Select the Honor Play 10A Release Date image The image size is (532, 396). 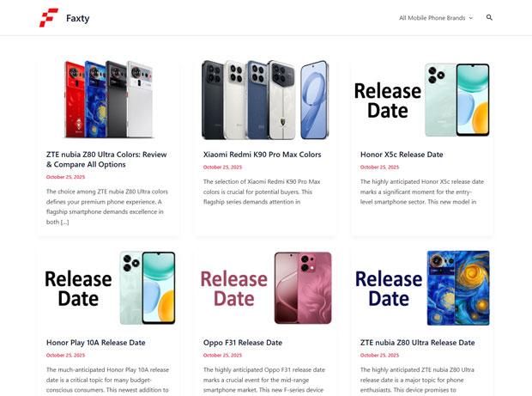109,288
